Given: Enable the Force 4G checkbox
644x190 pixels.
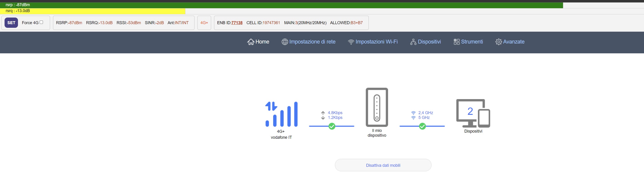Looking at the screenshot, I should tap(41, 22).
